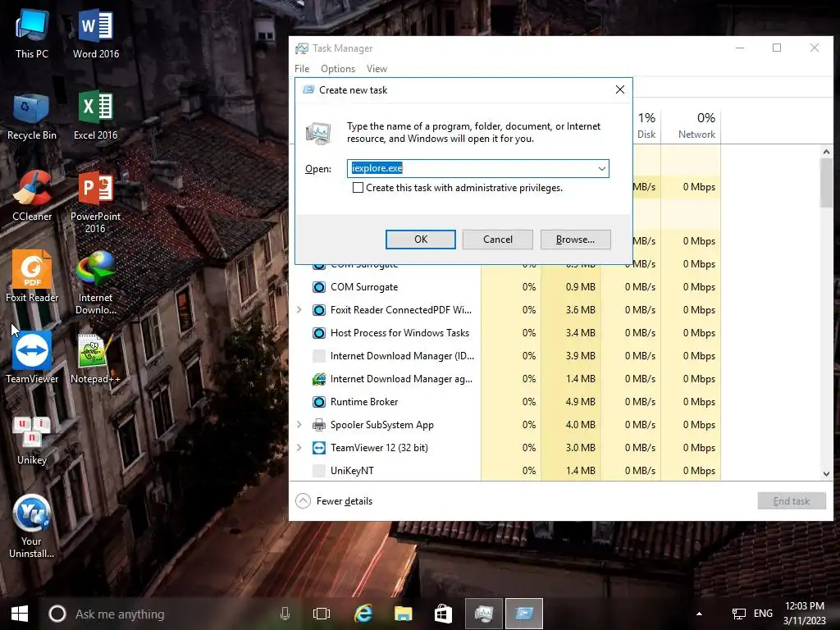Select the Create new task taskbar button
Viewport: 840px width, 630px height.
[524, 614]
